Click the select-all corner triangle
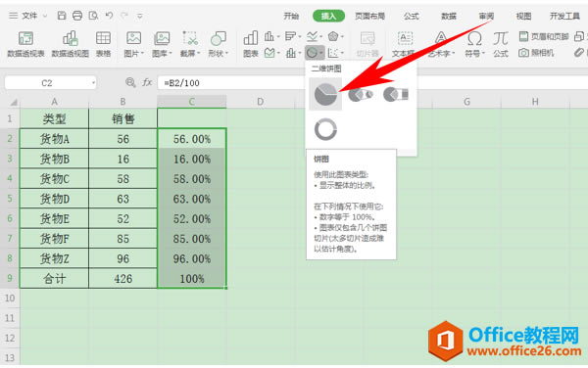Viewport: 588px width, 368px height. (x=14, y=102)
